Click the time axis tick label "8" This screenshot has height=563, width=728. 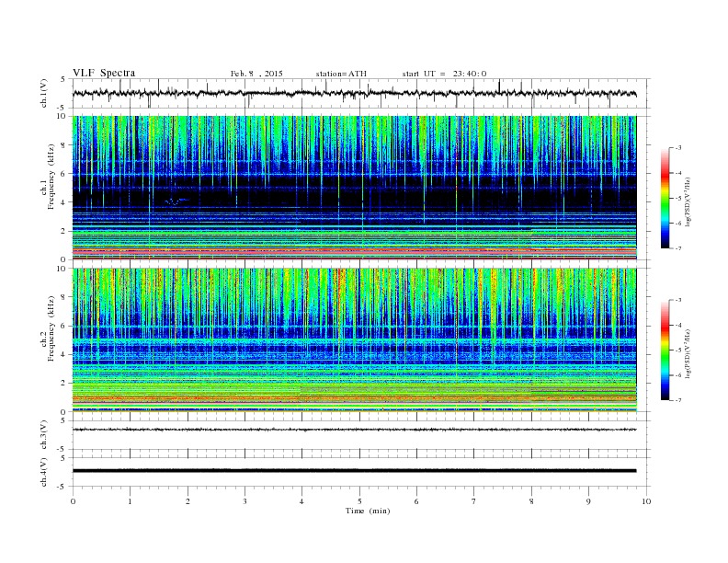point(531,501)
